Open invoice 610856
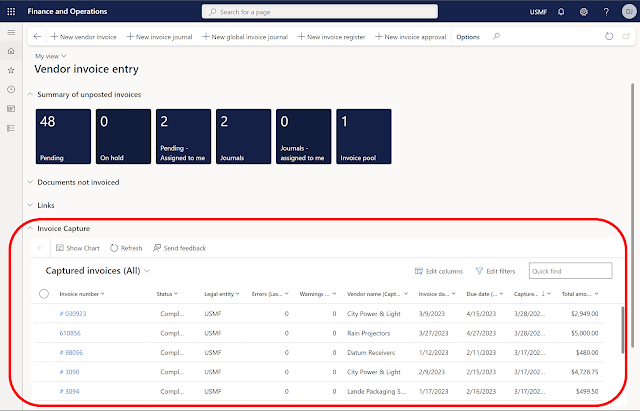The width and height of the screenshot is (640, 411). (x=70, y=333)
